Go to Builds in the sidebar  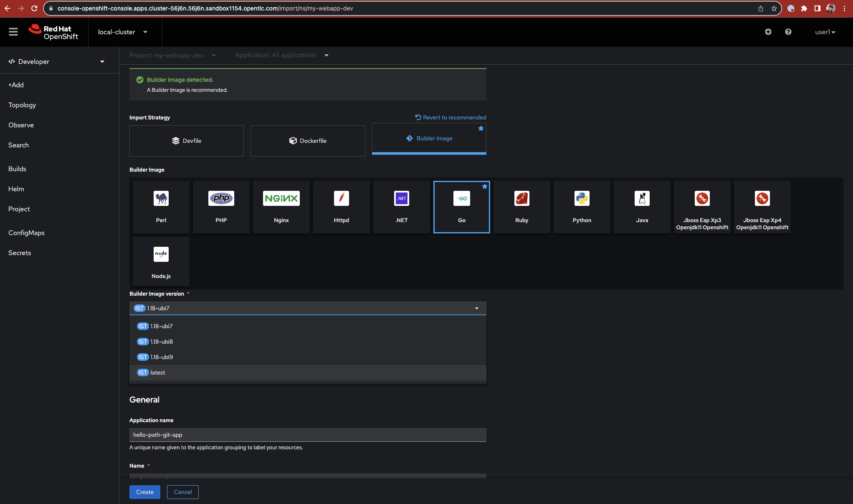click(x=17, y=169)
